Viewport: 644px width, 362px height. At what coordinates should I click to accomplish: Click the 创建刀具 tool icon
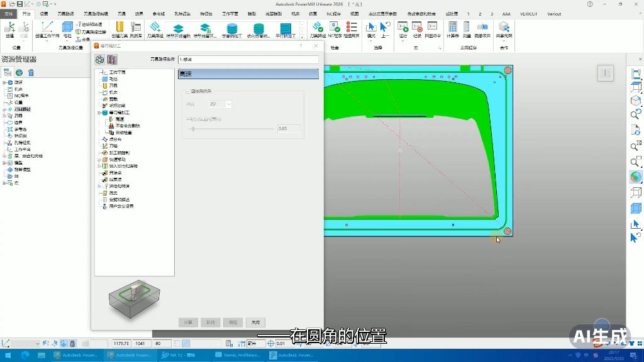click(119, 28)
